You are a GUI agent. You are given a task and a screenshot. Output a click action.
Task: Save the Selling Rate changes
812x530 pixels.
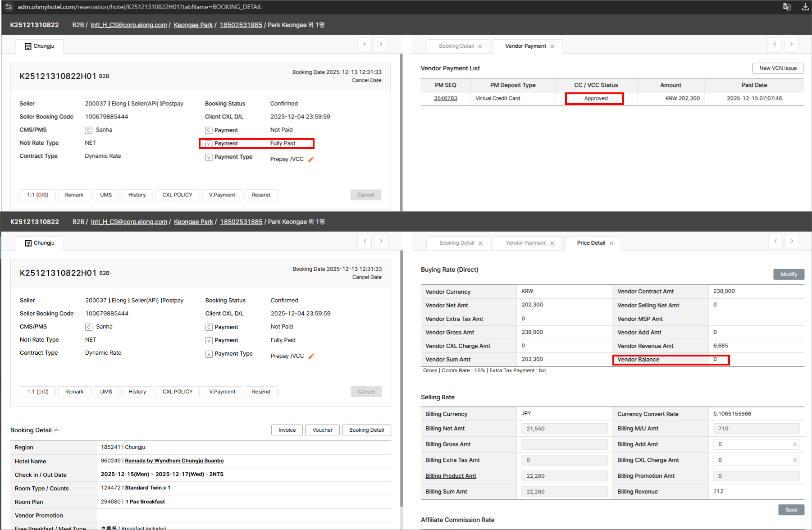click(791, 510)
